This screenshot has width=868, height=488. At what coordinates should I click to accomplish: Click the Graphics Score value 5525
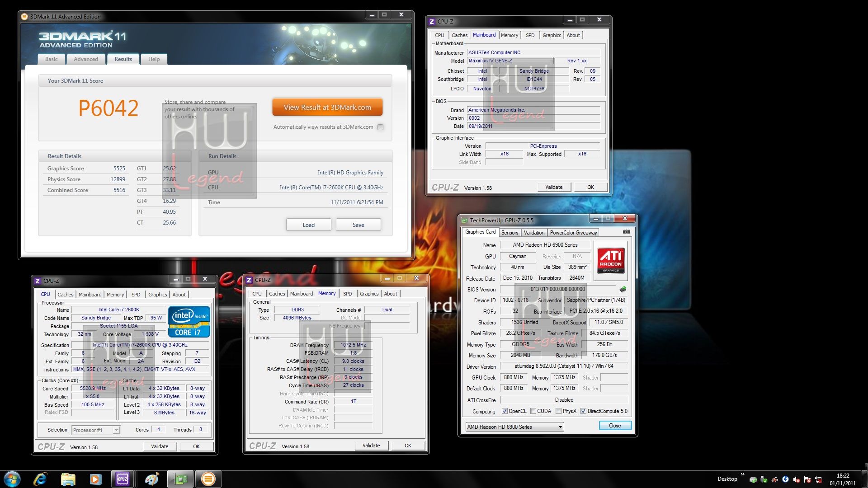[x=119, y=169]
